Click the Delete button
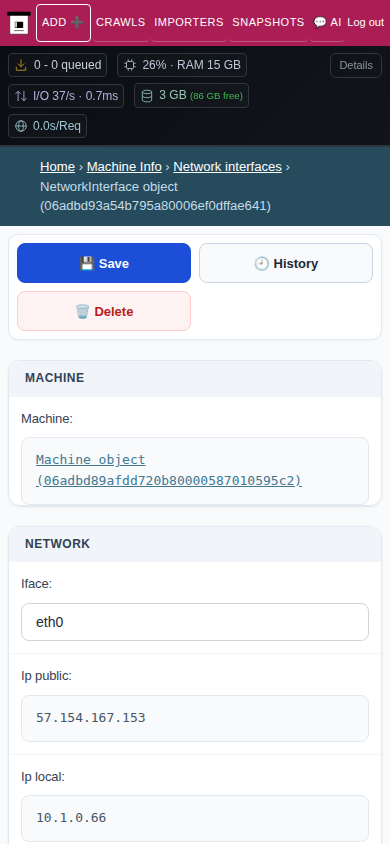This screenshot has width=390, height=844. (x=104, y=311)
